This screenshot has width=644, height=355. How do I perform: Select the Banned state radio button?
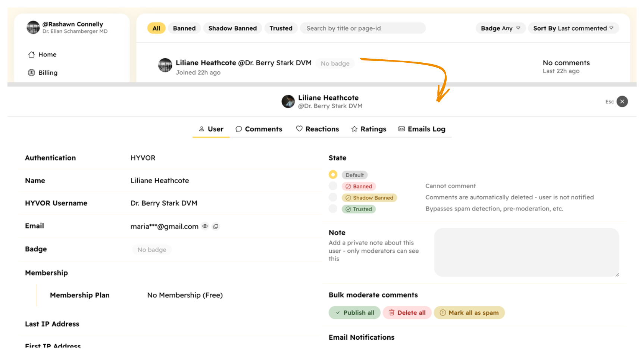(333, 186)
